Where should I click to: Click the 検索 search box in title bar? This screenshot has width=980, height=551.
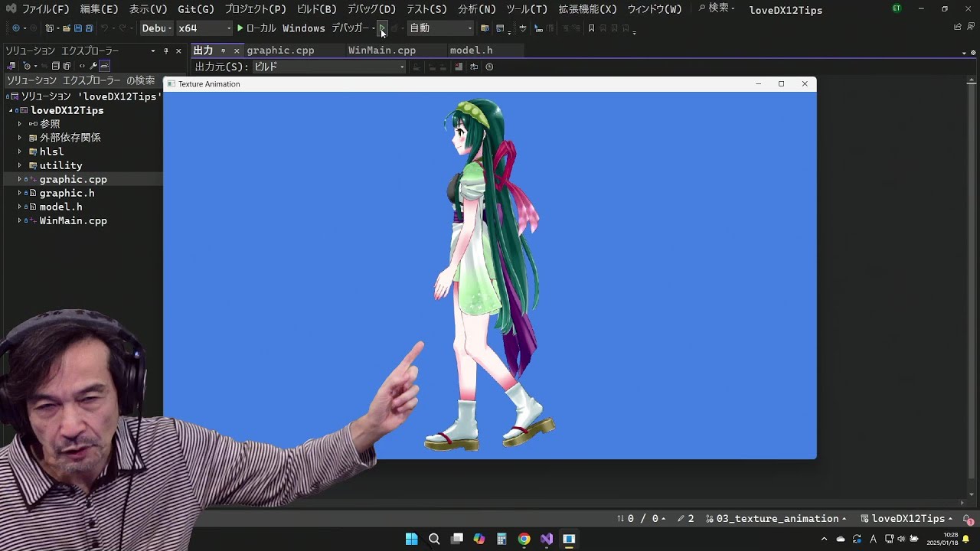pos(716,8)
